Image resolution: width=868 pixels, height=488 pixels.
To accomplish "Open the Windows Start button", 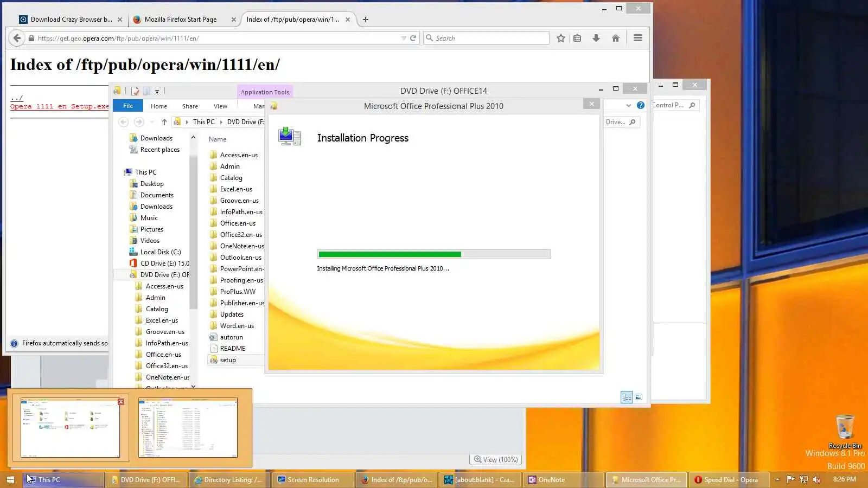I will coord(10,480).
